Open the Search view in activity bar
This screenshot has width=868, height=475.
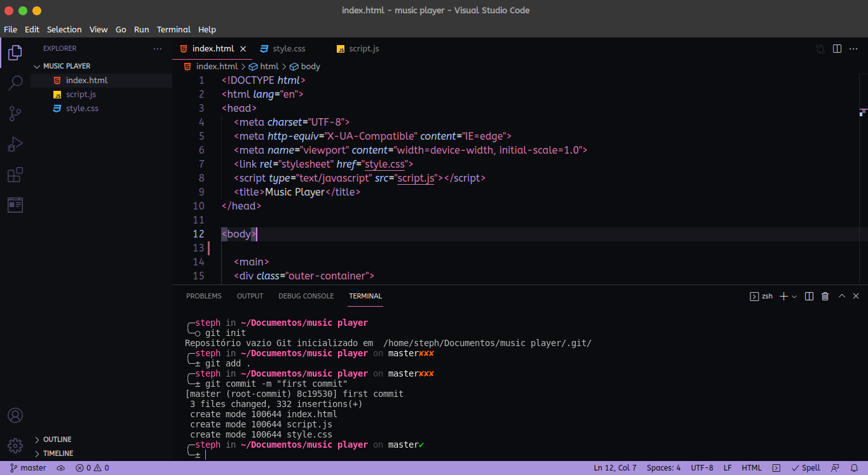[x=15, y=83]
